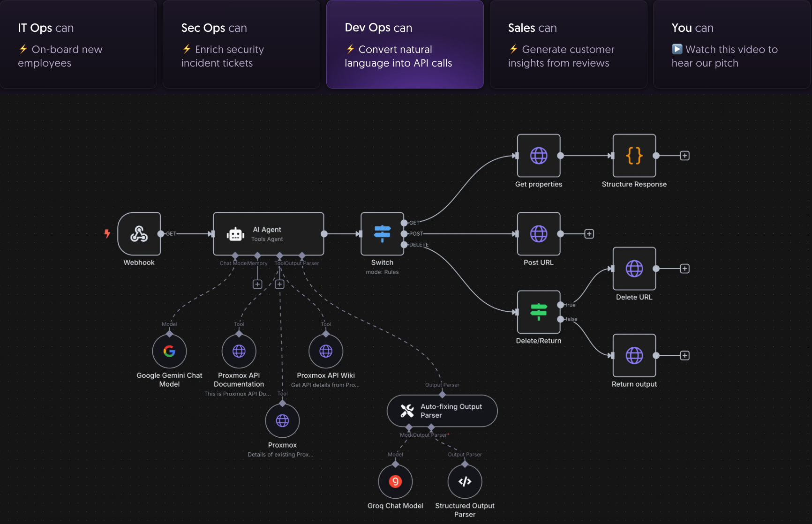This screenshot has width=812, height=524.
Task: Click 'Watch this video to hear our pitch'
Action: click(725, 56)
